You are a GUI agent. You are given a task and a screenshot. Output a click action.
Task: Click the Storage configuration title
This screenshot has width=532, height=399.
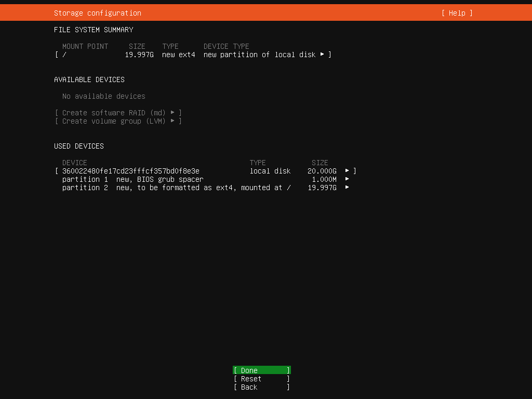pyautogui.click(x=98, y=13)
